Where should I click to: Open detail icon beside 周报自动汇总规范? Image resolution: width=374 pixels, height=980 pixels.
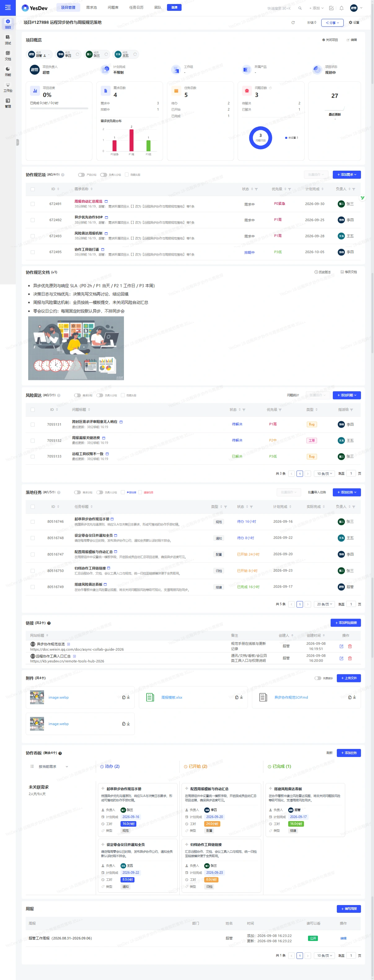[106, 201]
